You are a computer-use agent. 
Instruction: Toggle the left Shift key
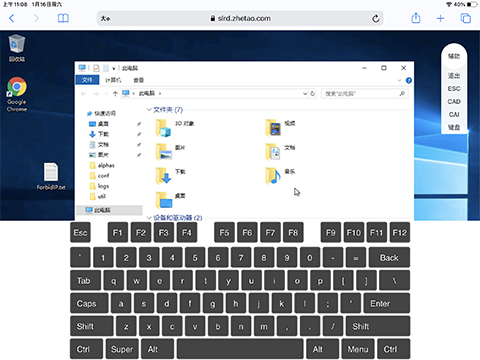(x=92, y=326)
